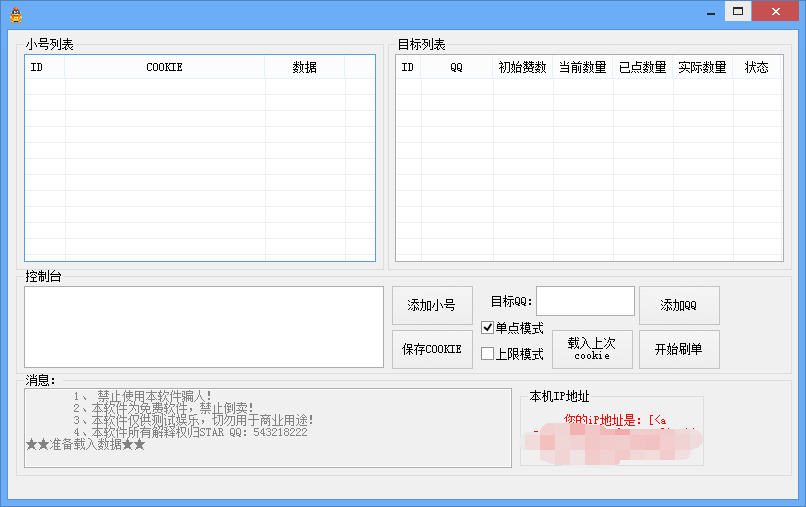The image size is (806, 507).
Task: Click the 本机IP地址 group label
Action: 559,396
